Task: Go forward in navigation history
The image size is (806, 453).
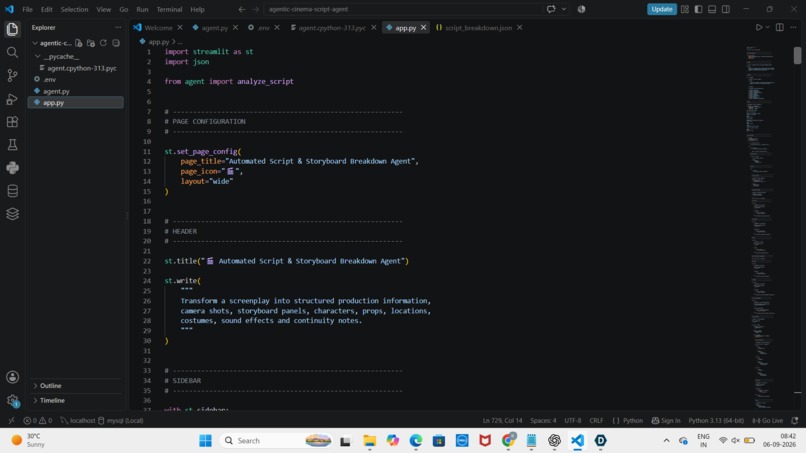Action: point(255,9)
